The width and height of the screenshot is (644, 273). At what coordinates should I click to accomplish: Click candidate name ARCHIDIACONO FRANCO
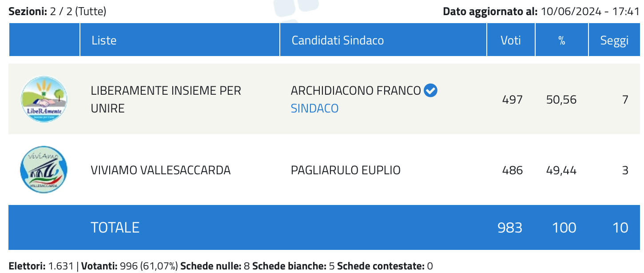(356, 91)
